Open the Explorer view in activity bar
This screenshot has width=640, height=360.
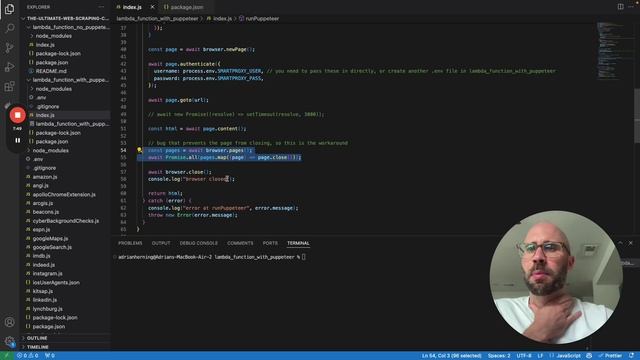pos(9,9)
